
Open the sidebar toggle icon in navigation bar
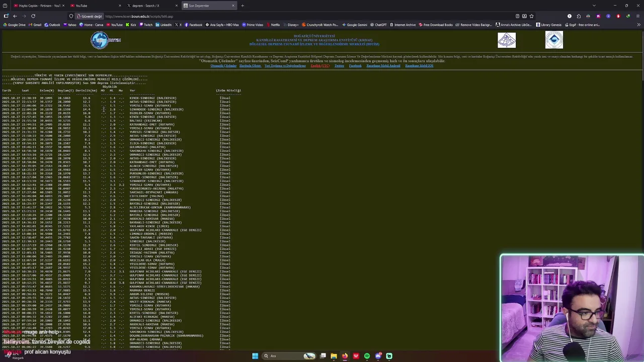6,16
